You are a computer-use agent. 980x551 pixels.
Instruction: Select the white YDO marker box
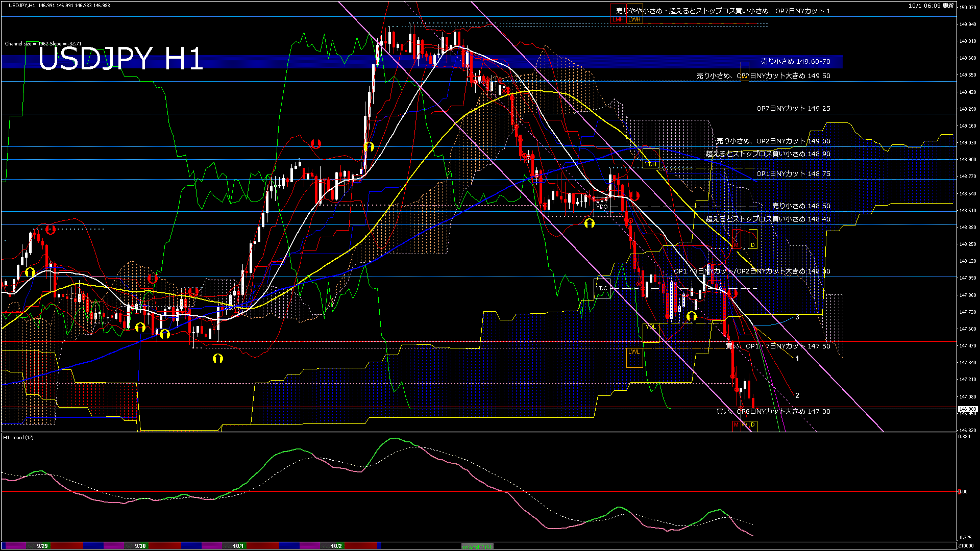pos(602,206)
